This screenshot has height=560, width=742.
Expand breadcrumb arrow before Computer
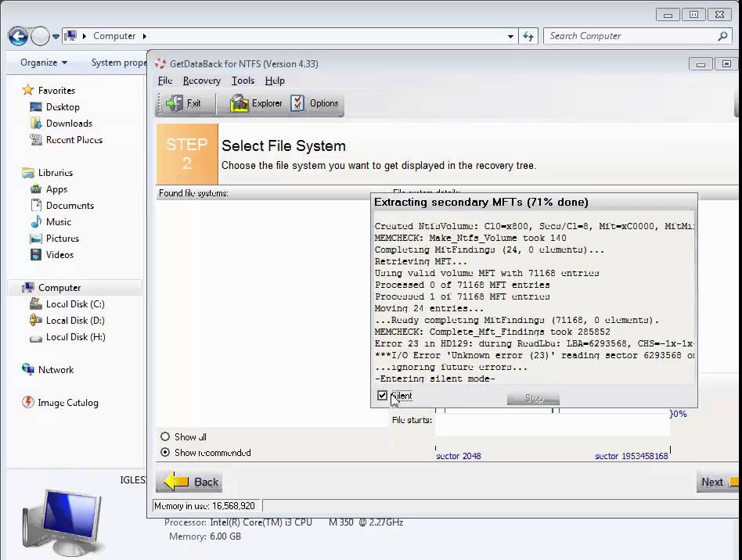click(x=85, y=36)
